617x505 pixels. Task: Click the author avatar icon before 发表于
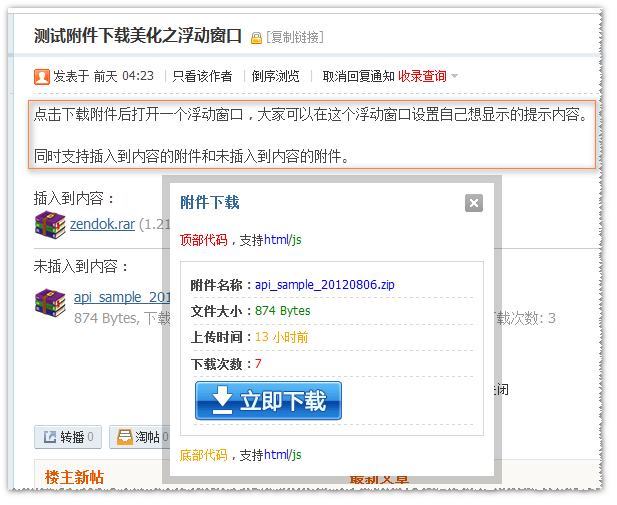(42, 76)
